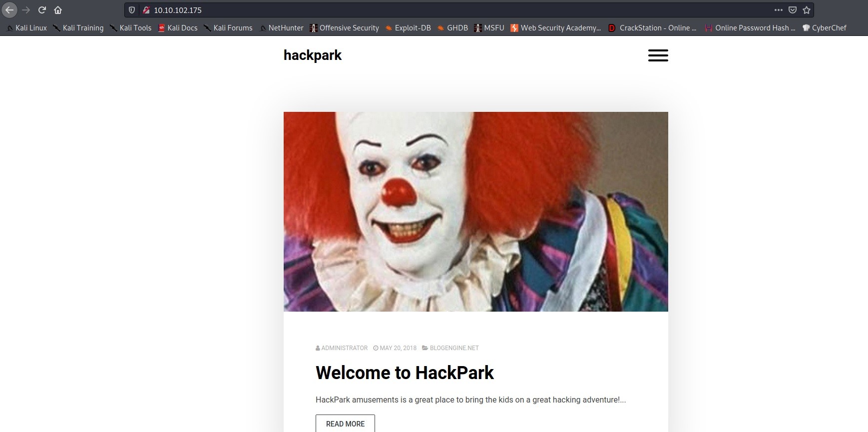Click the ADMINISTRATOR author link
The image size is (868, 432).
click(344, 348)
